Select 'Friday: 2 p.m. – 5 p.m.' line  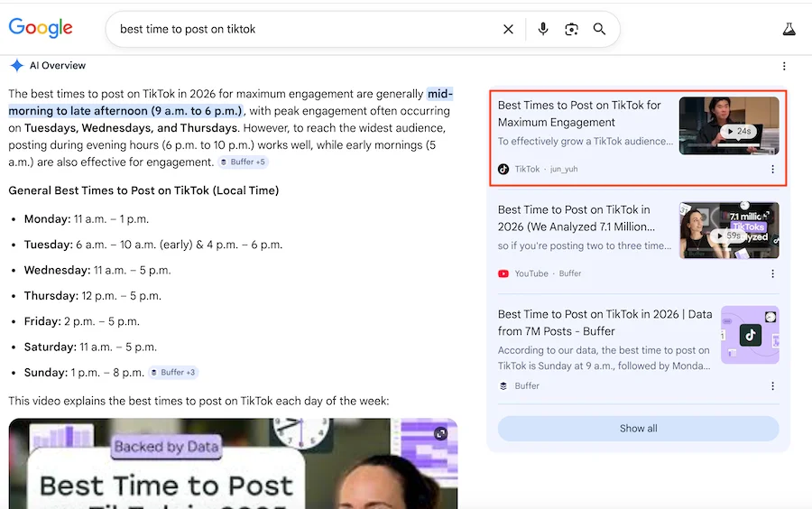82,321
